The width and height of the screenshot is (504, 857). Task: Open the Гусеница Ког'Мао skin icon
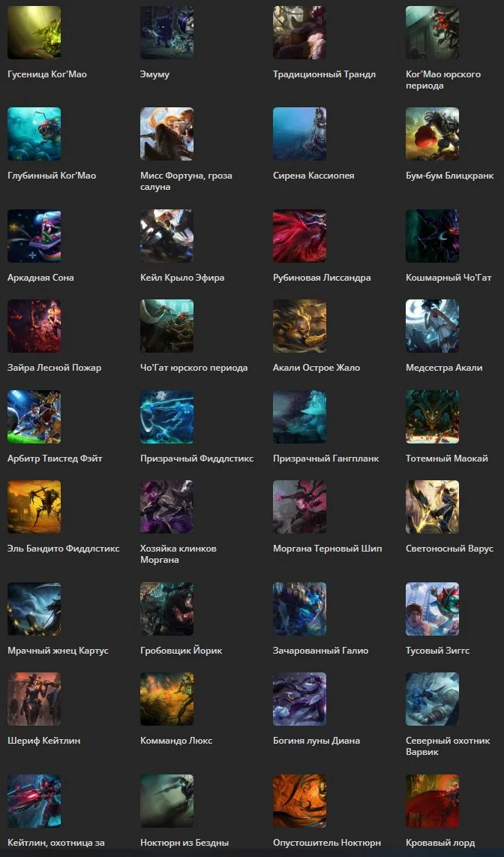point(34,32)
